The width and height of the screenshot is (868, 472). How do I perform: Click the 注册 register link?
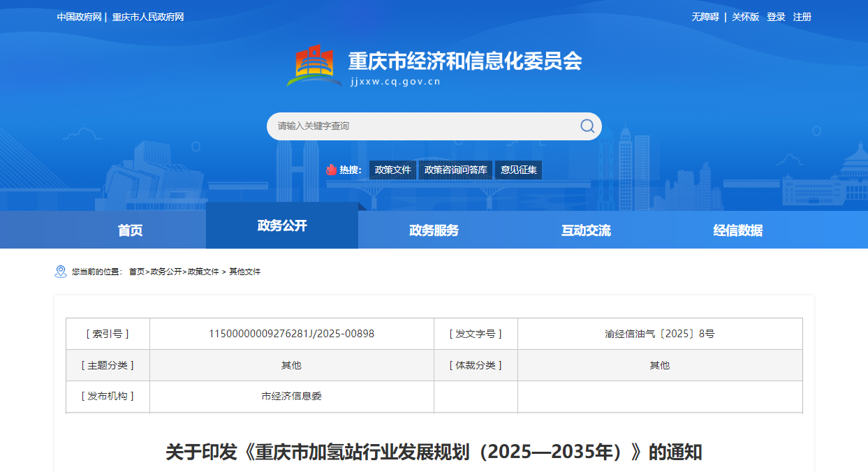pos(802,17)
